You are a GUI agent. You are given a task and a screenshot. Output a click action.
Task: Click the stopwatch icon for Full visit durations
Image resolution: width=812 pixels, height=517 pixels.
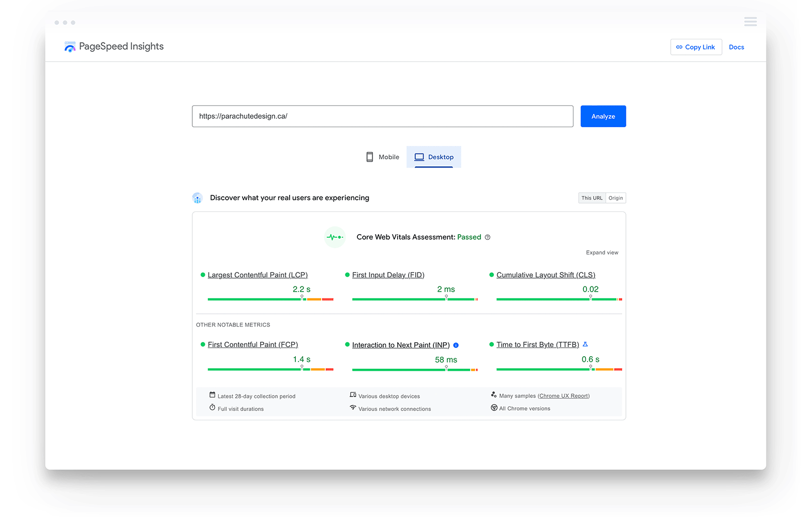[x=212, y=408]
